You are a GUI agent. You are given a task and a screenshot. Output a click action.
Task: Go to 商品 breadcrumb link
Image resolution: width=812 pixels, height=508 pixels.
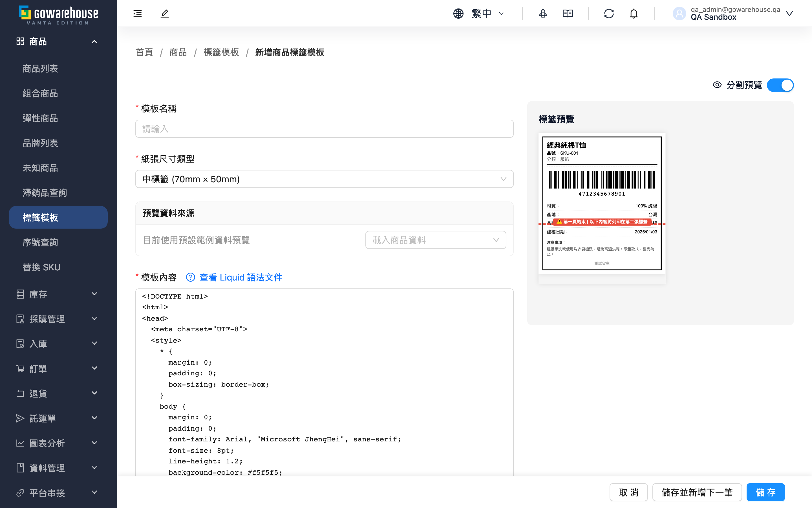click(x=178, y=52)
